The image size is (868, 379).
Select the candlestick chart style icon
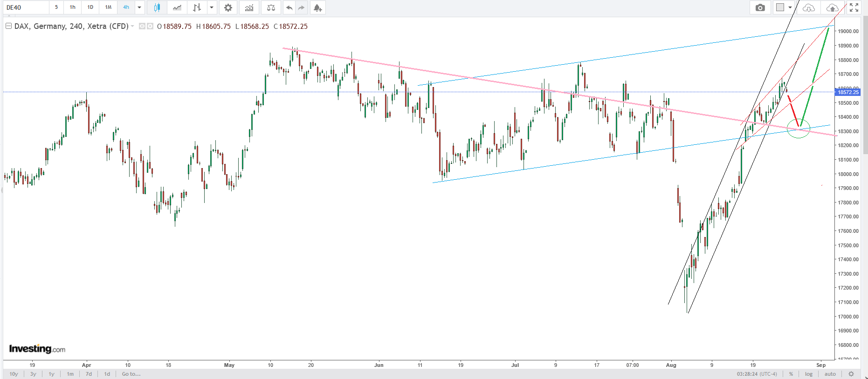pos(157,7)
